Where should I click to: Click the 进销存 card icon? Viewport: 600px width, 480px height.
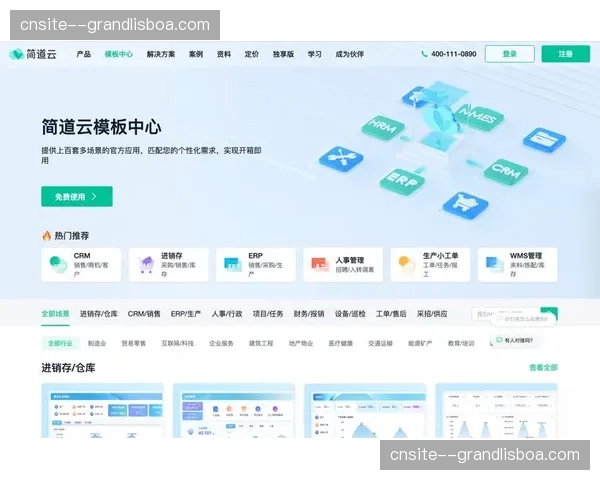click(x=144, y=264)
